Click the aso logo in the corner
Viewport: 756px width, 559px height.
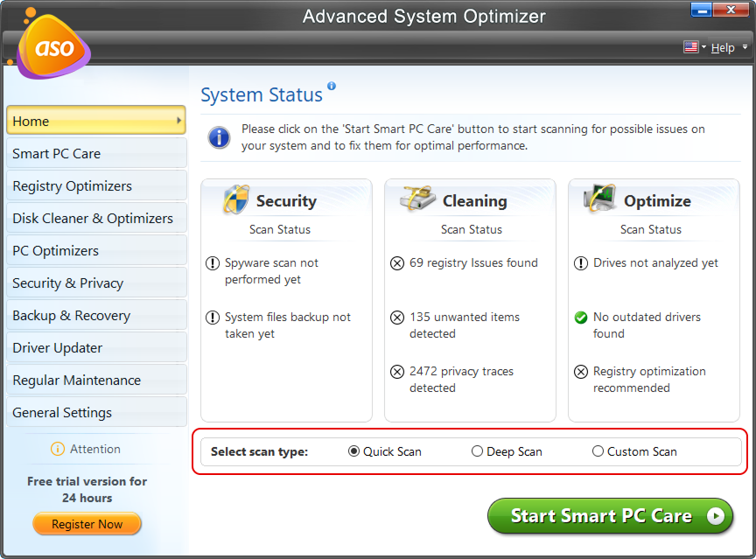coord(51,48)
